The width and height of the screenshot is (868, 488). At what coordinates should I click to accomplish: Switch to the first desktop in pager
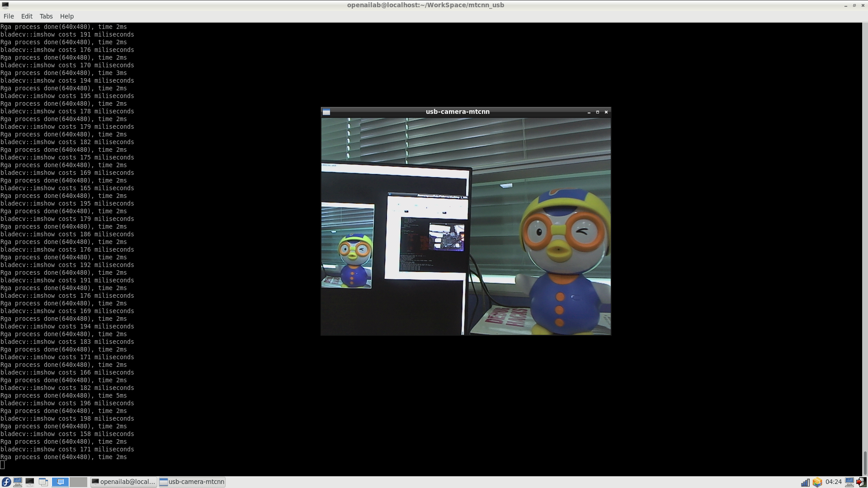[x=60, y=482]
